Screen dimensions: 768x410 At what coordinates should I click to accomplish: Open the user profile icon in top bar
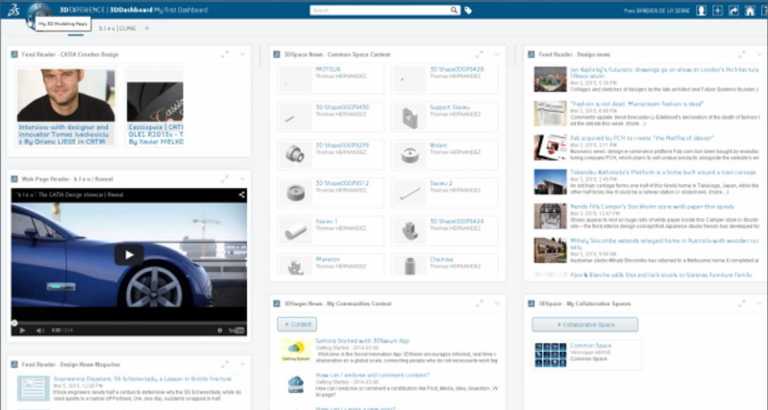[x=701, y=10]
